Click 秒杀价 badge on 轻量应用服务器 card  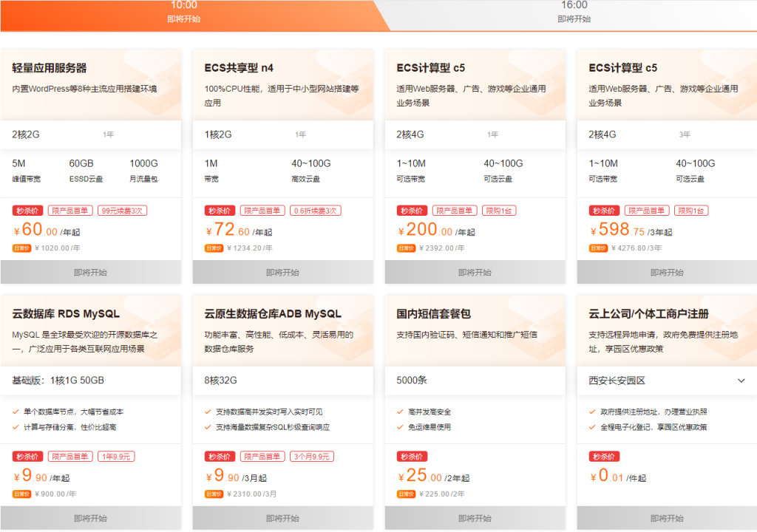coord(27,211)
